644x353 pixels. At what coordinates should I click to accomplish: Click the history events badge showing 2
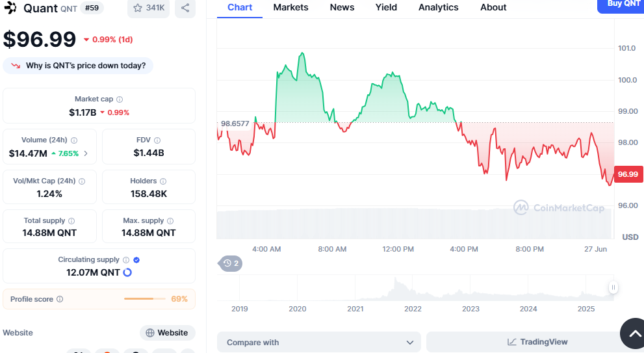[x=231, y=263]
